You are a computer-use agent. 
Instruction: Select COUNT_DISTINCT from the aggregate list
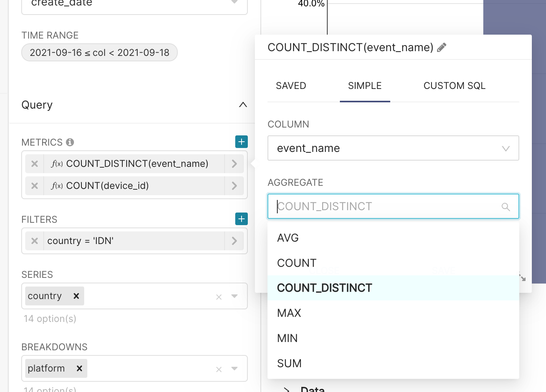tap(325, 288)
